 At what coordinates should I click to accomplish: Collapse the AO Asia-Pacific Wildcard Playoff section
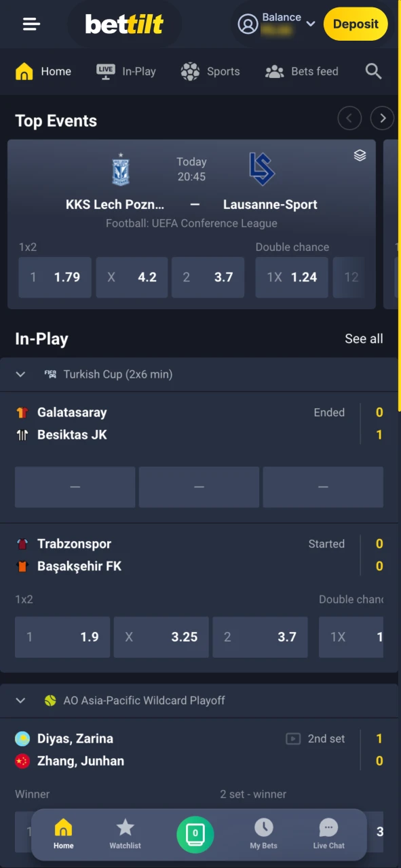(20, 701)
